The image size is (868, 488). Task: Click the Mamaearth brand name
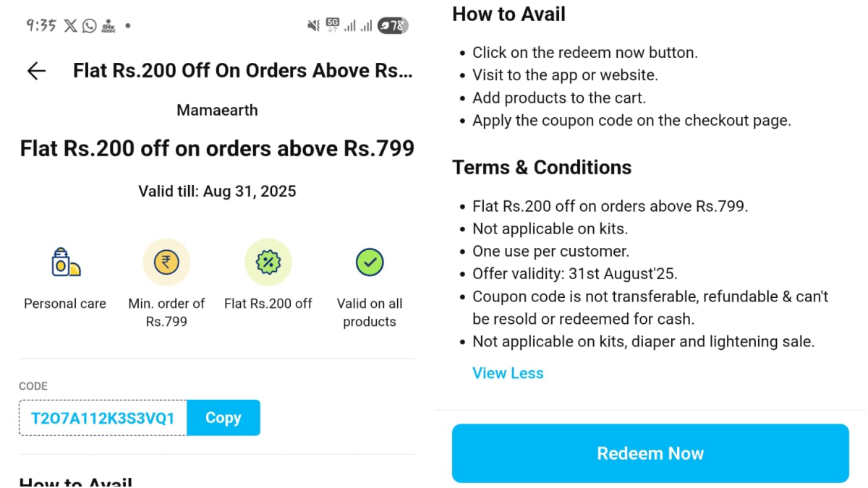217,110
